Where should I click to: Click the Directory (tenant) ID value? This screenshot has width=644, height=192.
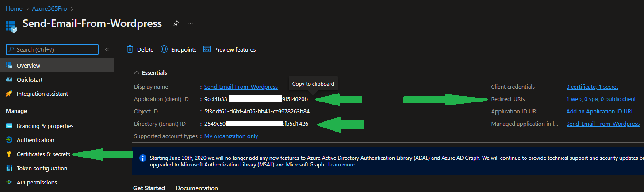pos(256,124)
